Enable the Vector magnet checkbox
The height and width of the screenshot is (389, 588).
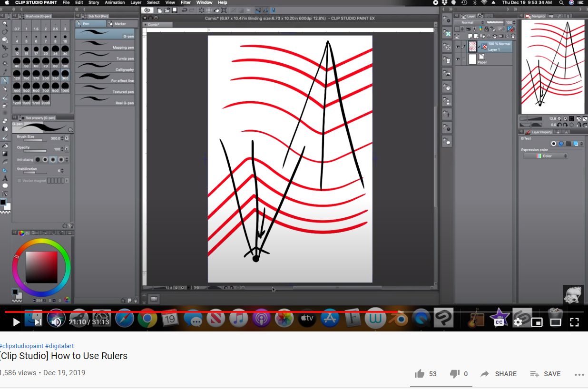tap(19, 181)
